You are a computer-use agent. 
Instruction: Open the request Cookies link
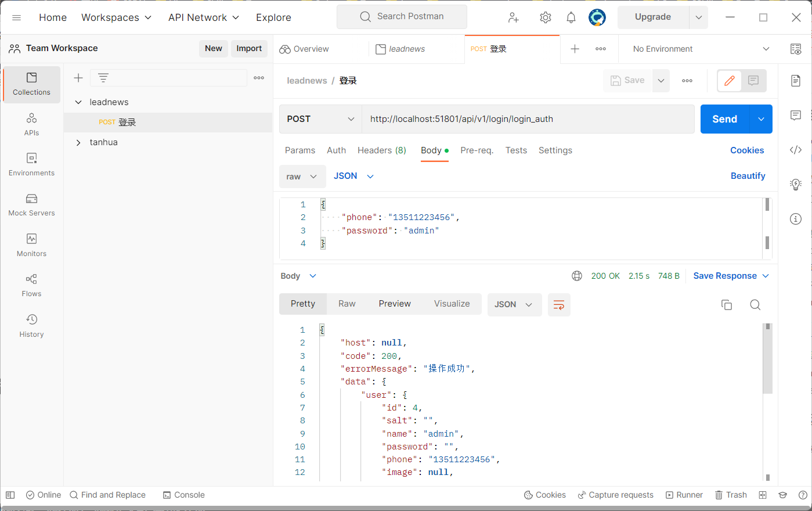tap(747, 150)
